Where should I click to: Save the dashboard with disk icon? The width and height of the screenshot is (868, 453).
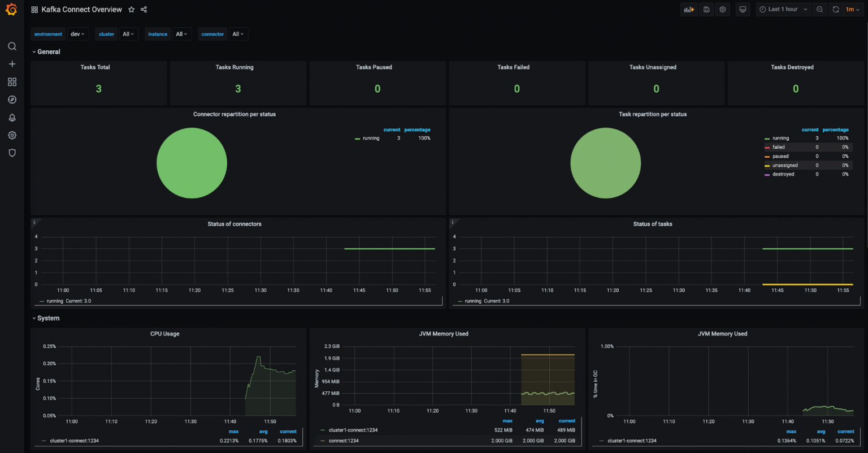(706, 10)
